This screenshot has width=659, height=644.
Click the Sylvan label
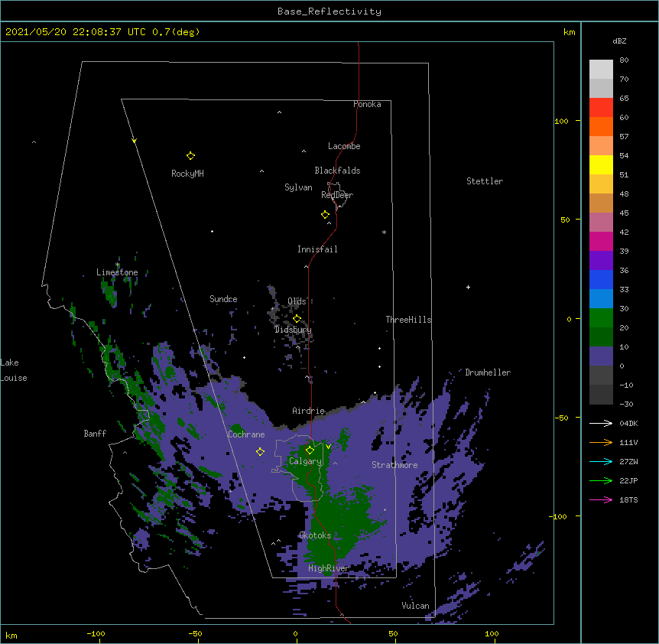point(298,187)
